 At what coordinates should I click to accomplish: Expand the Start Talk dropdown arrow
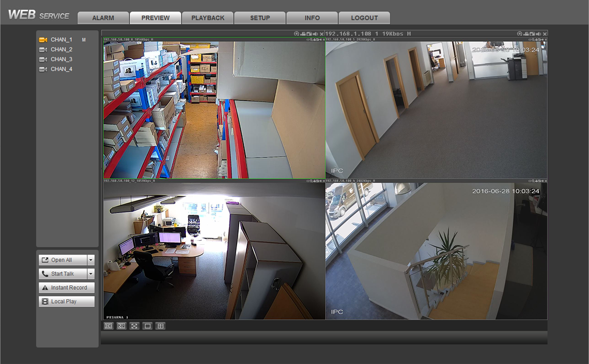[x=91, y=274]
